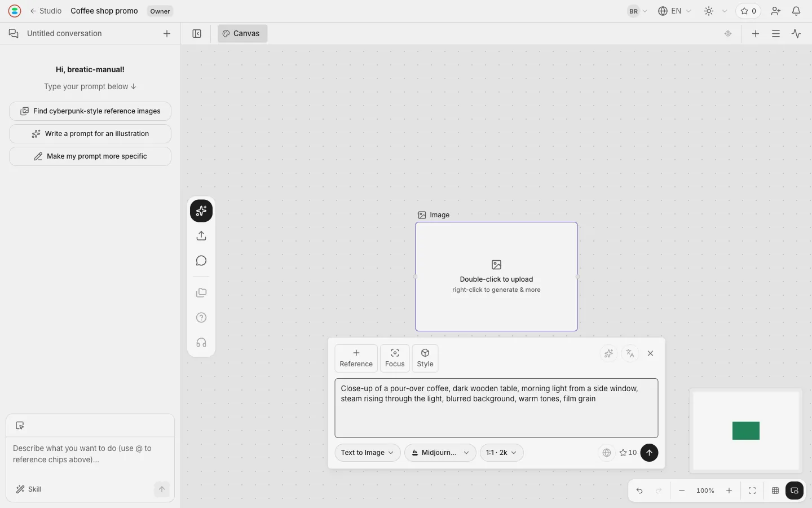
Task: Click the AI generate sparkle tool
Action: [201, 211]
